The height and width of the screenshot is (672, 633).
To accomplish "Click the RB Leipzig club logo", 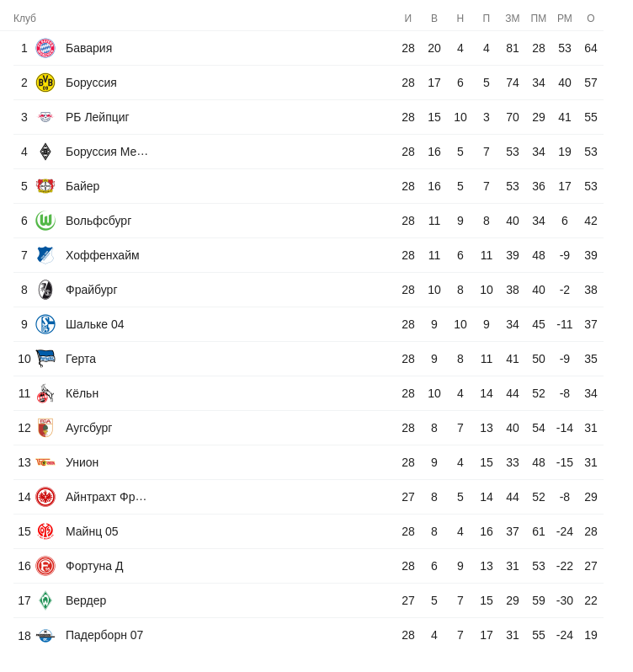I will click(x=45, y=117).
